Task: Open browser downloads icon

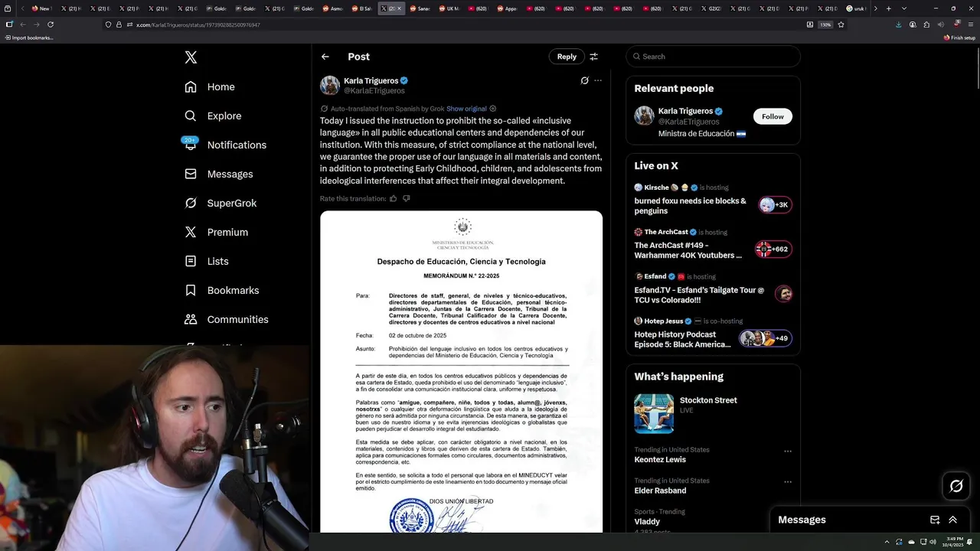Action: tap(899, 24)
